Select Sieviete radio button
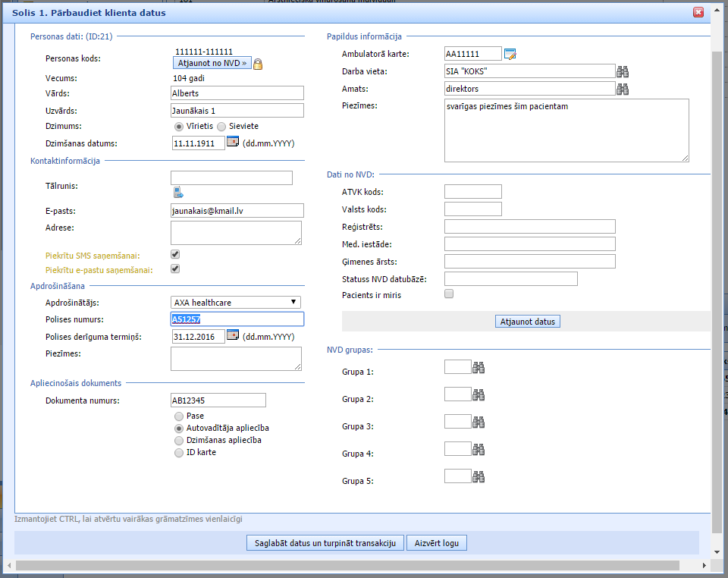 click(x=221, y=126)
